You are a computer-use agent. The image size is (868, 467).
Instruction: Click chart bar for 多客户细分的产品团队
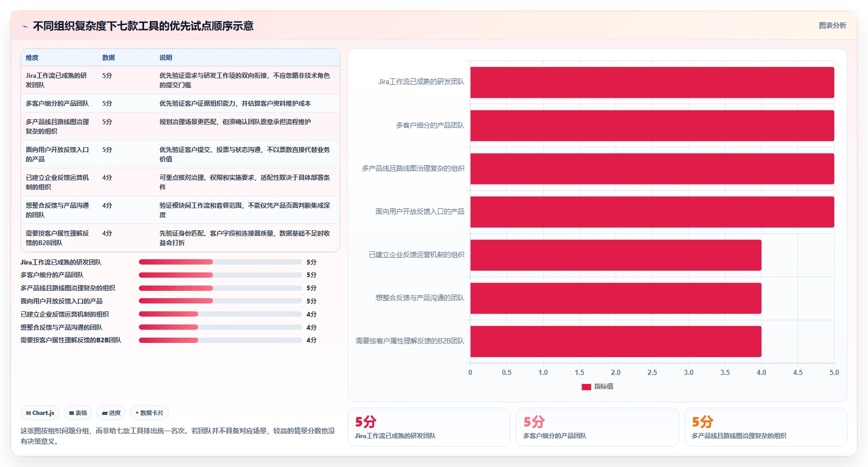point(652,125)
